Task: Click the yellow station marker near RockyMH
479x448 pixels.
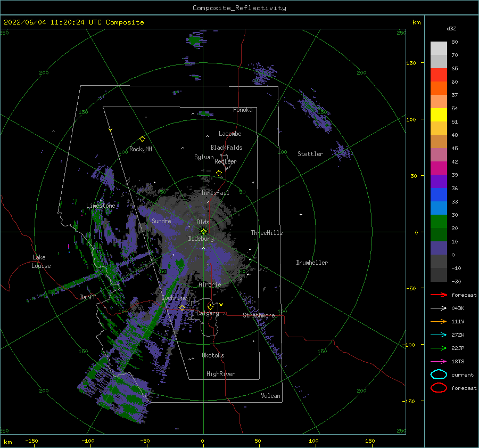Action: point(142,139)
